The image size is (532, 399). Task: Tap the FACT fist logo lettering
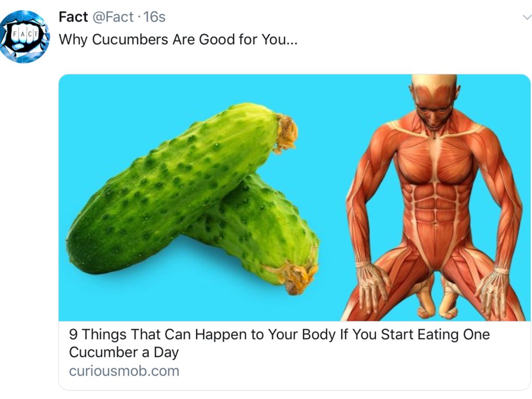click(x=25, y=34)
